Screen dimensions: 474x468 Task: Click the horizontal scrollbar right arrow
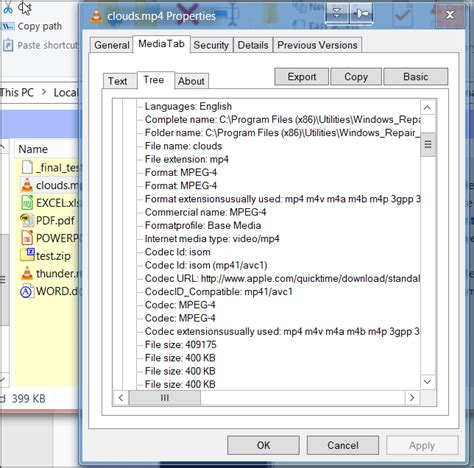[412, 398]
